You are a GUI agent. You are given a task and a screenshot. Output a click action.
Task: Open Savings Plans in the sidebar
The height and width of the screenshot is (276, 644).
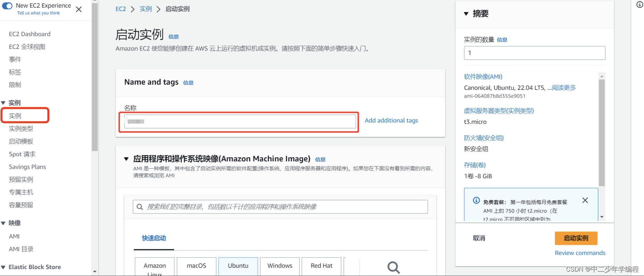[x=27, y=167]
